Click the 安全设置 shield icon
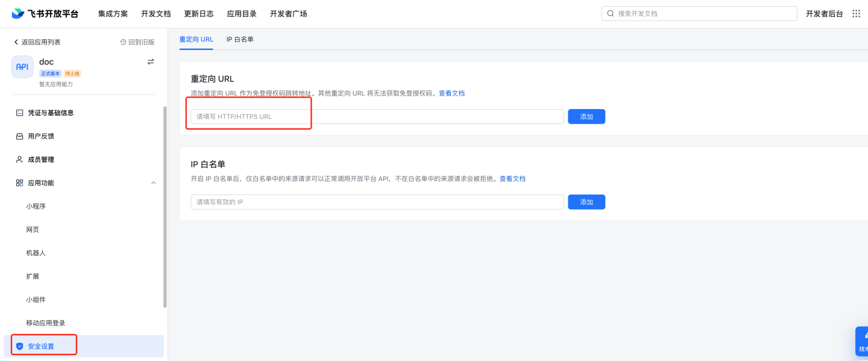The image size is (868, 361). (19, 347)
